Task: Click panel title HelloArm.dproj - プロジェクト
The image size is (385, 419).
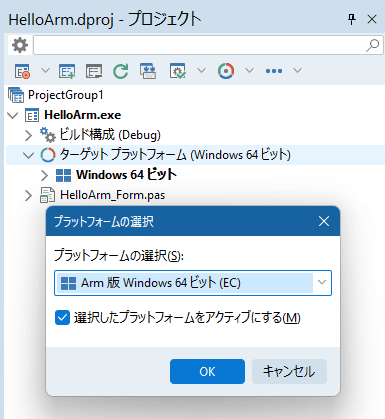Action: coord(105,19)
